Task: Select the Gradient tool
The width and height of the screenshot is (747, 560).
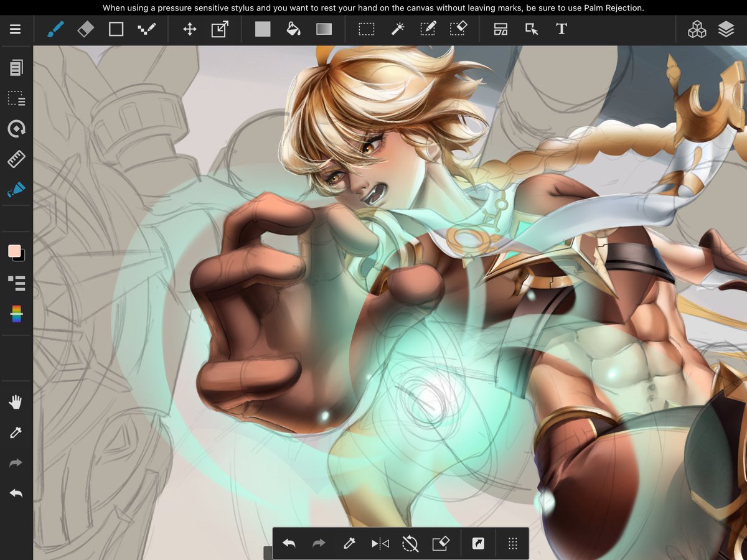Action: [x=324, y=29]
